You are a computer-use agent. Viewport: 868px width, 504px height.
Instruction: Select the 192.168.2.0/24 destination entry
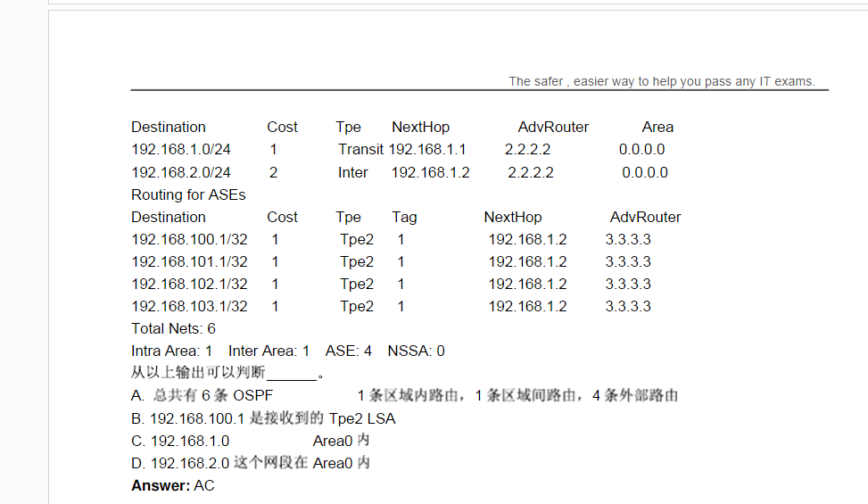tap(181, 172)
